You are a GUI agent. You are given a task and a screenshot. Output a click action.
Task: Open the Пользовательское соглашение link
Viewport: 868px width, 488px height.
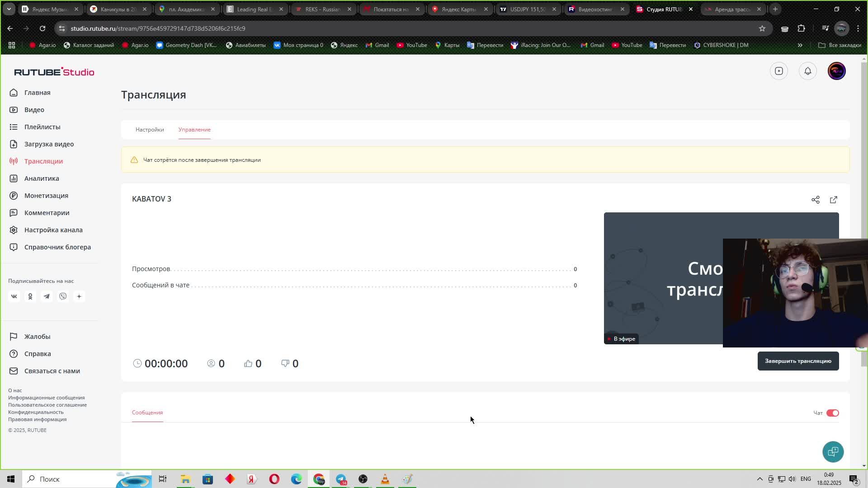pyautogui.click(x=47, y=405)
